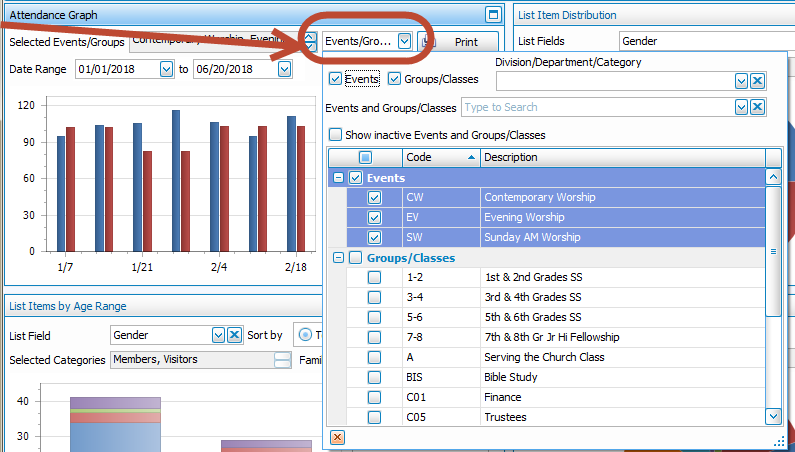Open the Selected Categories picker button
The image size is (795, 452).
(282, 360)
